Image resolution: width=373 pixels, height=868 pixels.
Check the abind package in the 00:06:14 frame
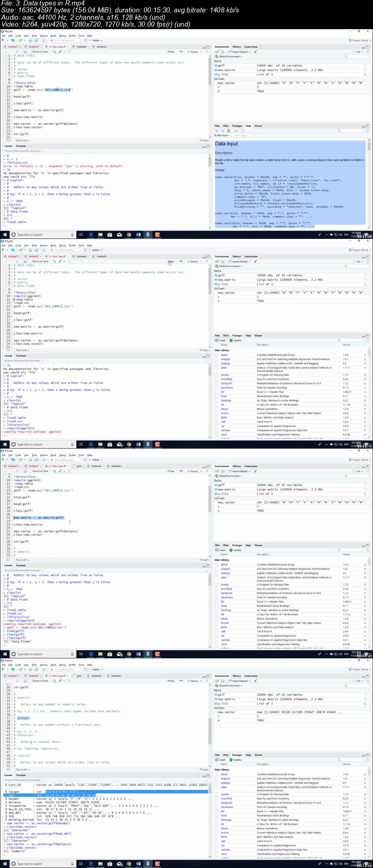coord(216,355)
